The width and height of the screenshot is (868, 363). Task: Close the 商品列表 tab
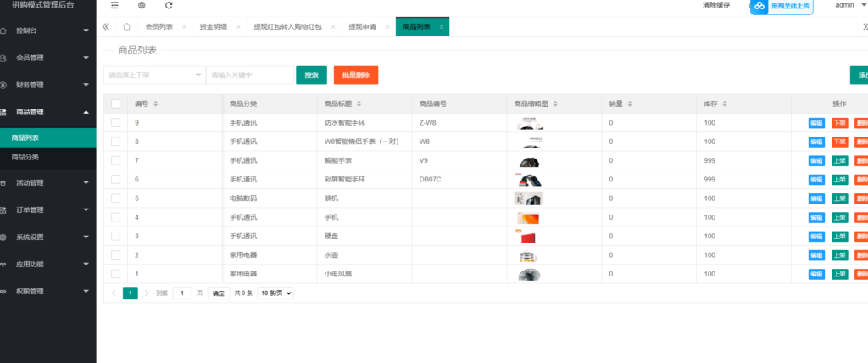(x=441, y=26)
